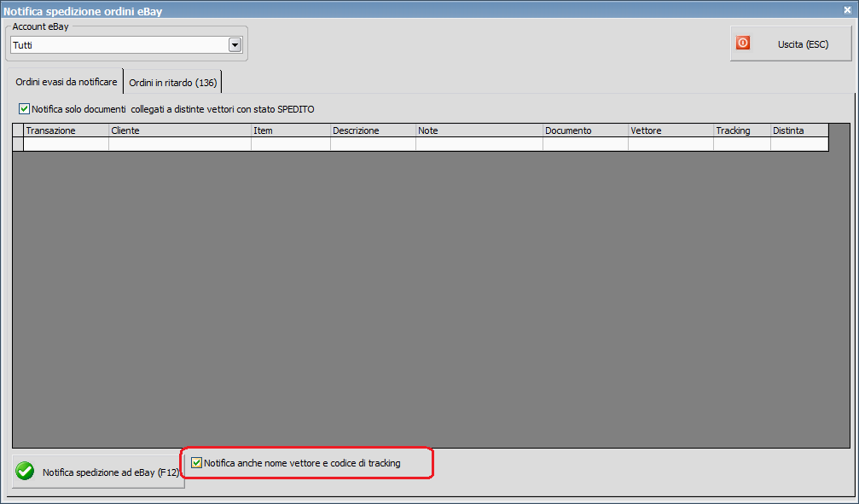Viewport: 859px width, 504px height.
Task: Click the red power icon on Uscita button
Action: click(x=742, y=43)
